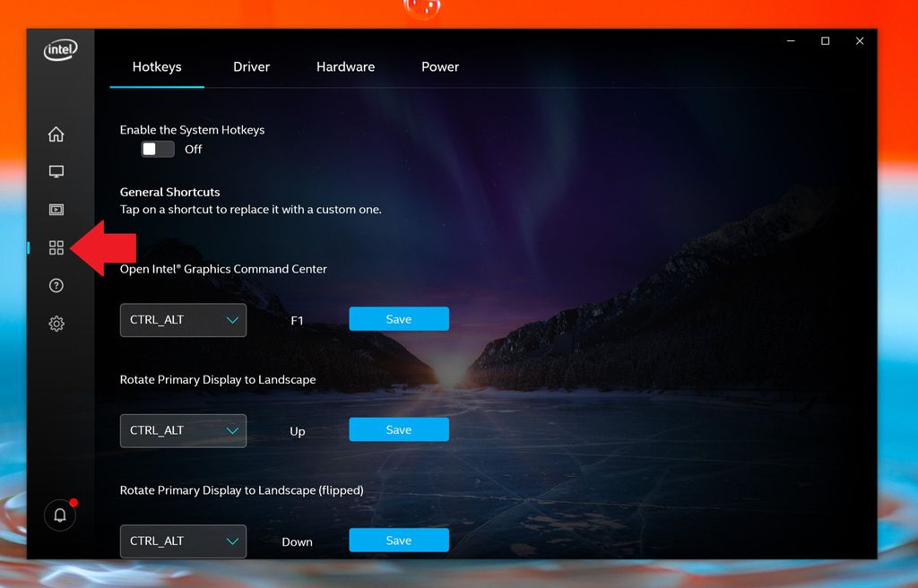Viewport: 918px width, 588px height.
Task: Open the Video settings panel
Action: tap(56, 209)
